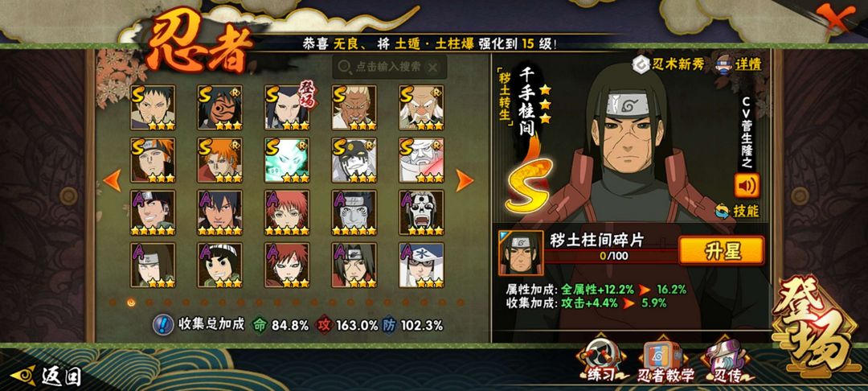Click the 详情 details link
868x391 pixels.
coord(748,64)
